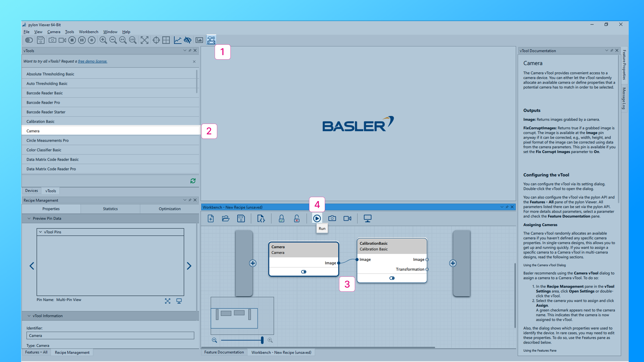644x362 pixels.
Task: Switch to the Statistics tab
Action: pyautogui.click(x=110, y=209)
